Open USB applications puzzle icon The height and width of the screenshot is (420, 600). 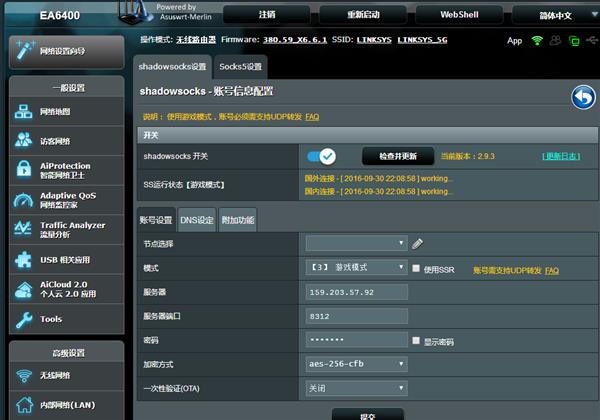pyautogui.click(x=24, y=259)
